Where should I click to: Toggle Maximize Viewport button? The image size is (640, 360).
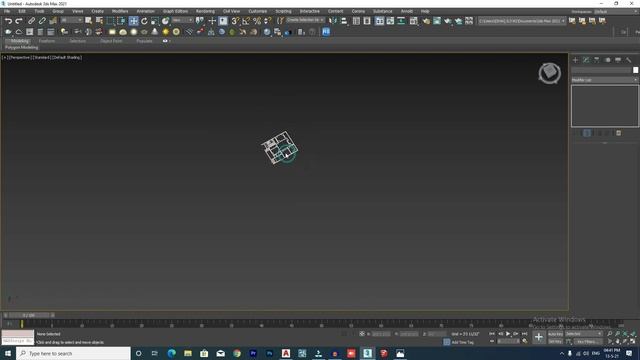(x=633, y=341)
